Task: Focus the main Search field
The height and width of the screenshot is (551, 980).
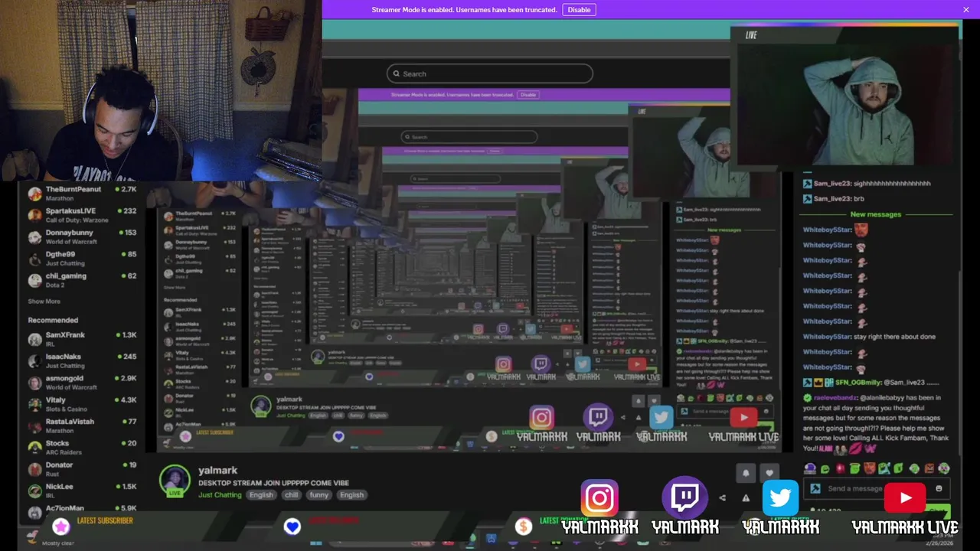Action: pyautogui.click(x=489, y=73)
